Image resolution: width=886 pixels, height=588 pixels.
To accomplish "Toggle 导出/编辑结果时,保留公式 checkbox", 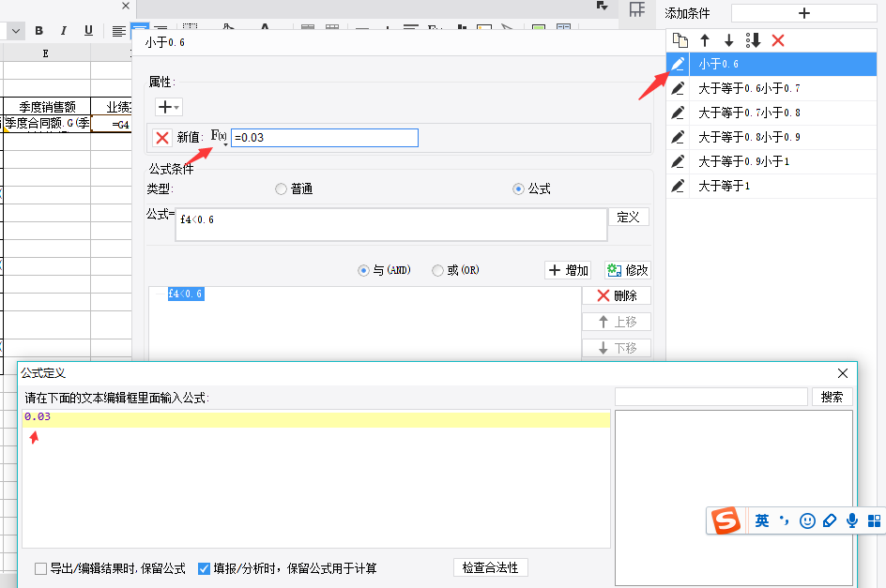I will (x=40, y=569).
